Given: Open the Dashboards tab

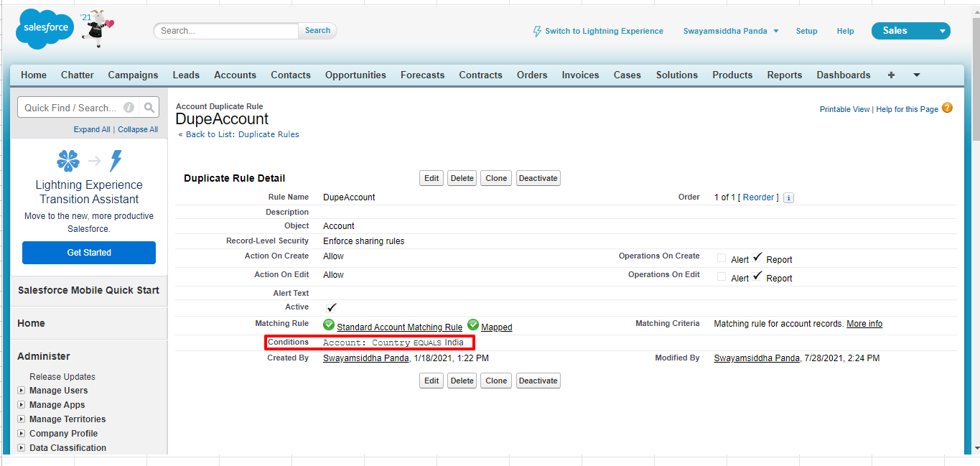Looking at the screenshot, I should (843, 75).
